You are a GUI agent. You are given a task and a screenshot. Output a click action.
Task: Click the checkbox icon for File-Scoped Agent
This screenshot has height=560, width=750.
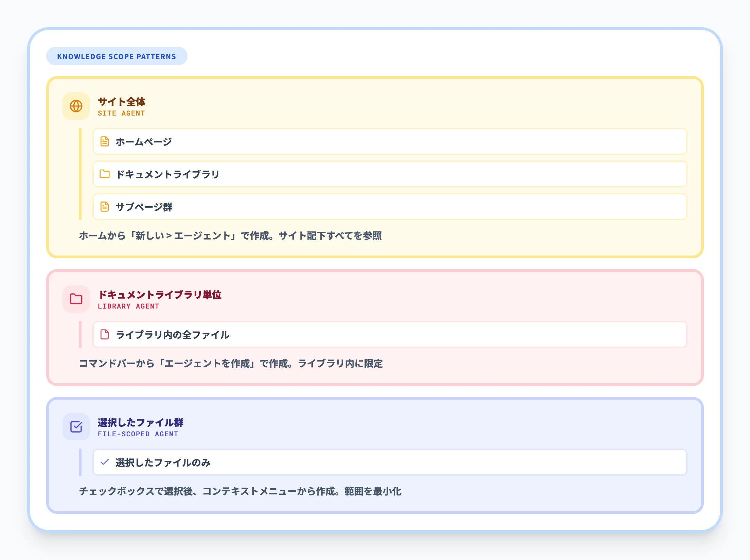(x=76, y=427)
